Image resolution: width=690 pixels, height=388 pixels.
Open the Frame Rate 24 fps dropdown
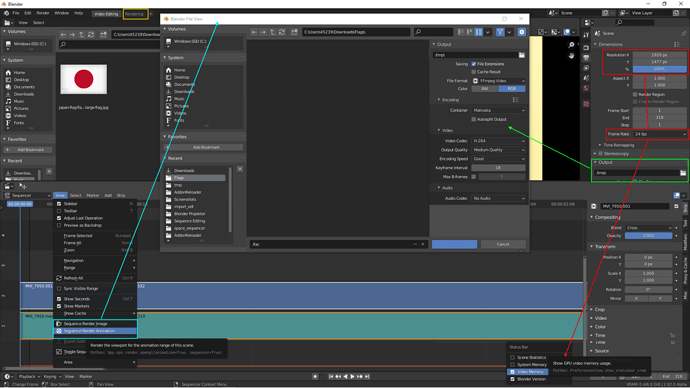point(660,134)
